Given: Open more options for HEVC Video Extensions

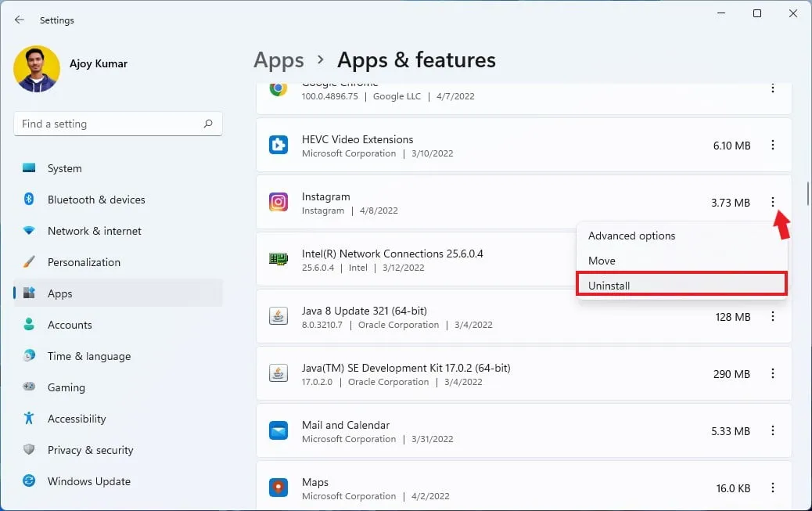Looking at the screenshot, I should (x=773, y=146).
